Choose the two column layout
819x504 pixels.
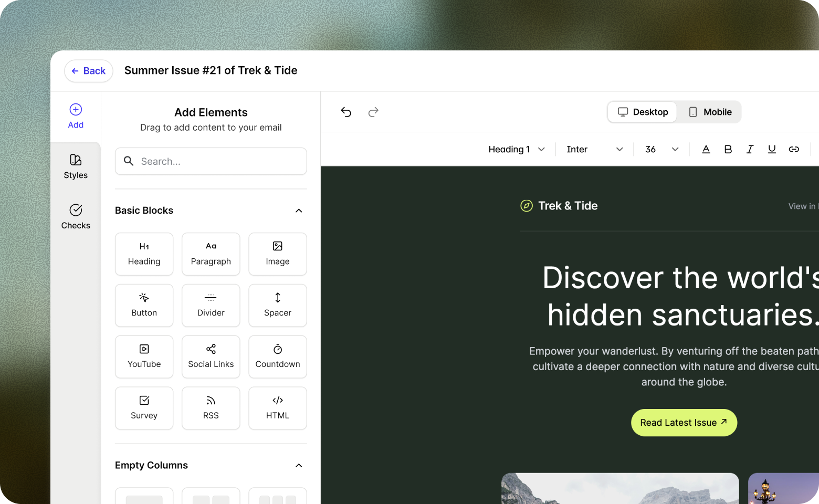pos(211,496)
